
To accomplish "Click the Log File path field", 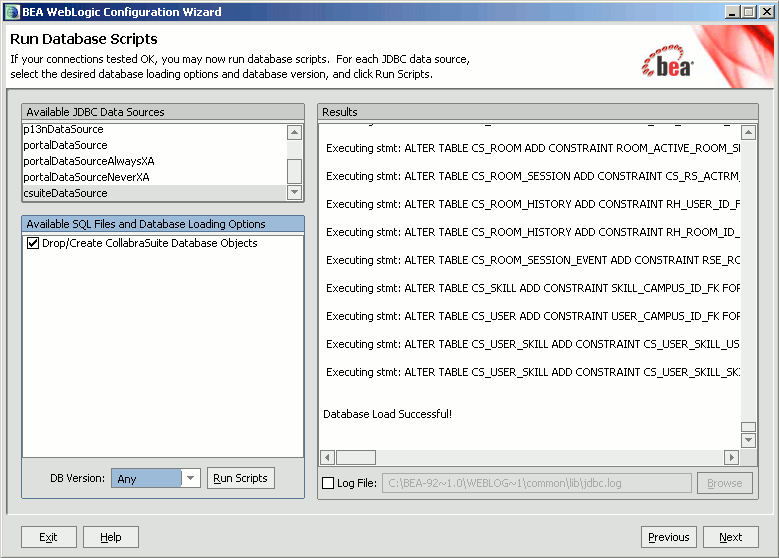I will coord(537,483).
